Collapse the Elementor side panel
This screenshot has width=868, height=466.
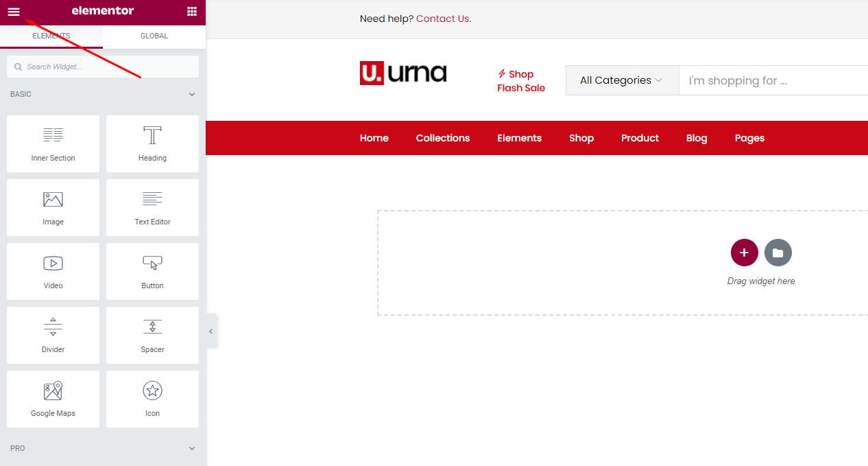pos(211,331)
